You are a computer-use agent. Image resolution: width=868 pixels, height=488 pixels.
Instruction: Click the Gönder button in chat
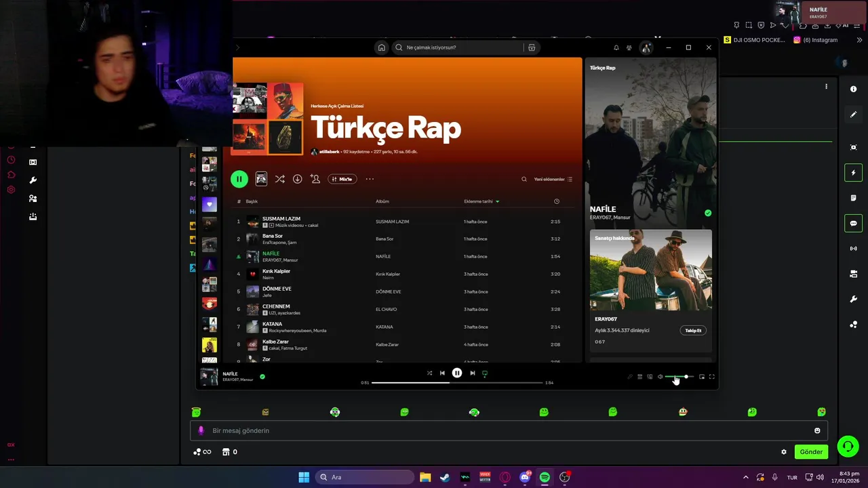[811, 452]
